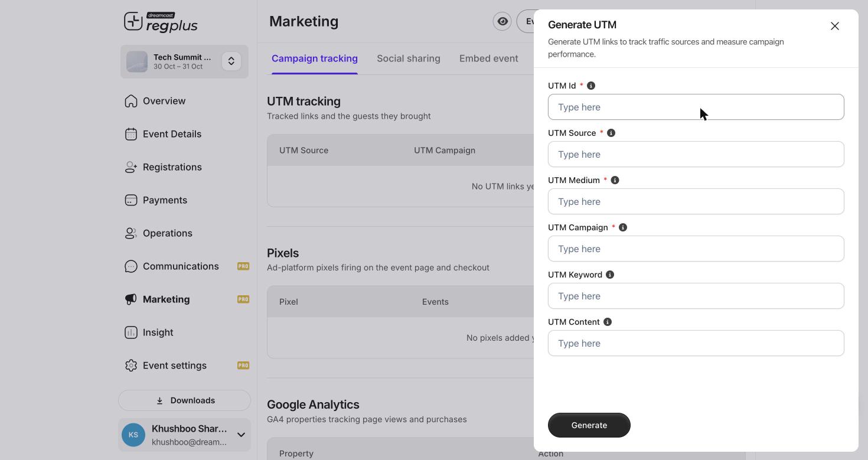Click the Tech Summit event thumbnail
868x460 pixels.
click(137, 61)
